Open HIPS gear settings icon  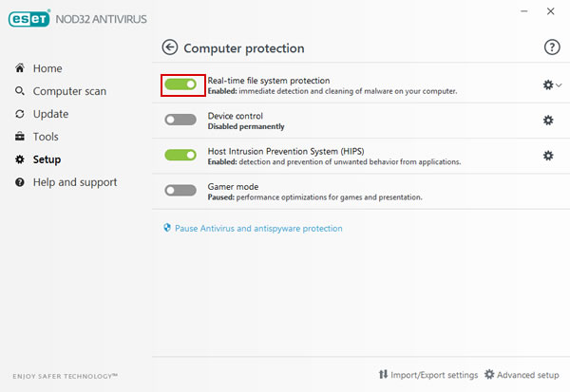(x=548, y=156)
